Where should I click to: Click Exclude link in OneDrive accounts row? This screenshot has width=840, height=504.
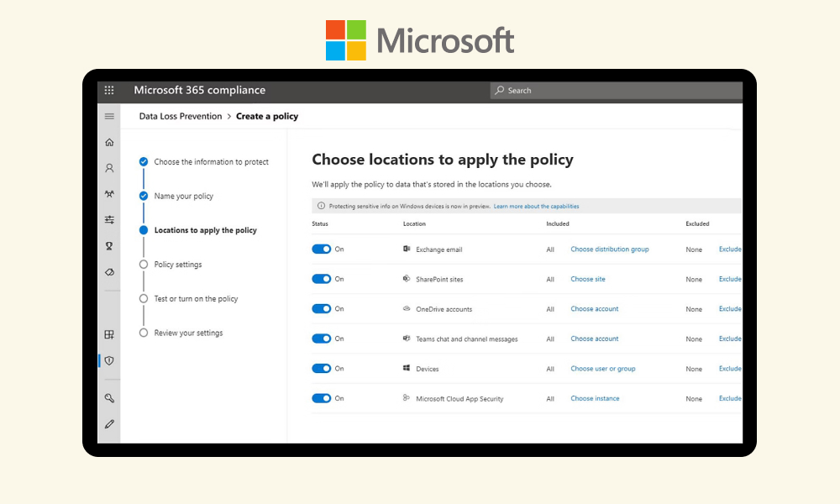click(730, 309)
